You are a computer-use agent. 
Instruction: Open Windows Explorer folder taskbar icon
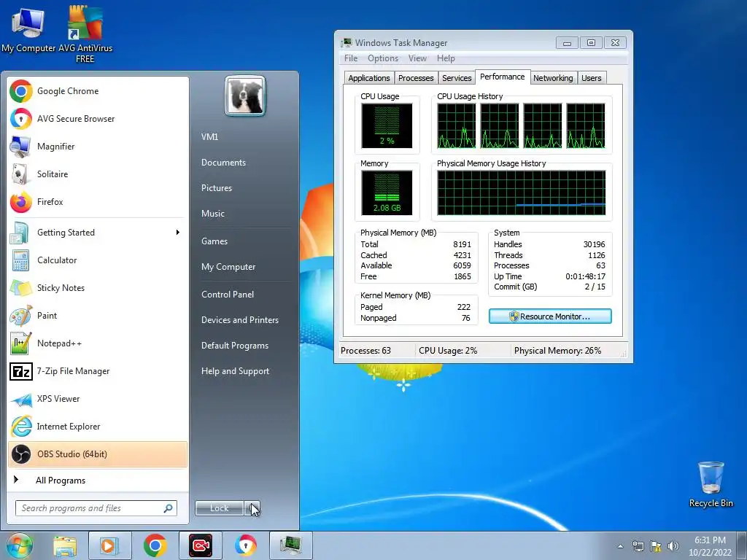(x=65, y=545)
